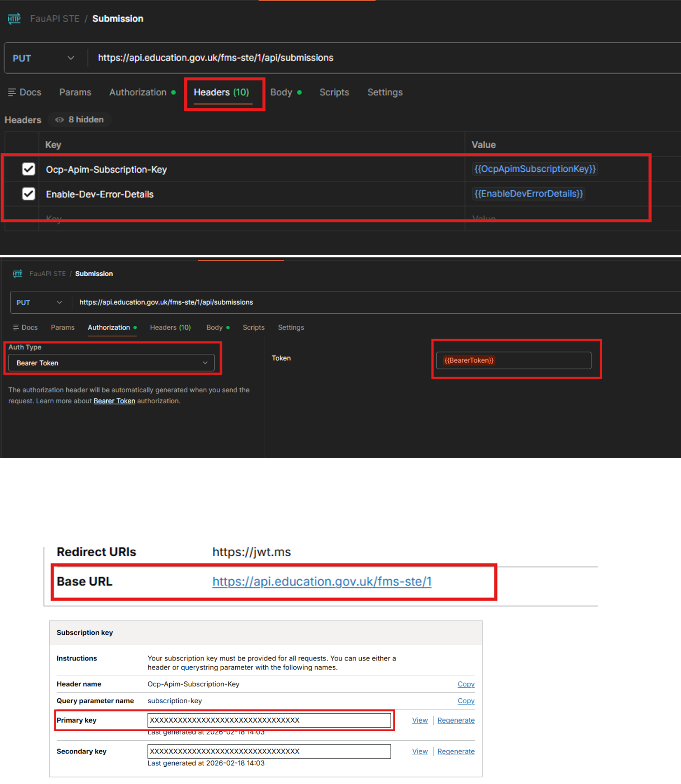Open the Body tab in top panel
The image size is (681, 784).
286,92
